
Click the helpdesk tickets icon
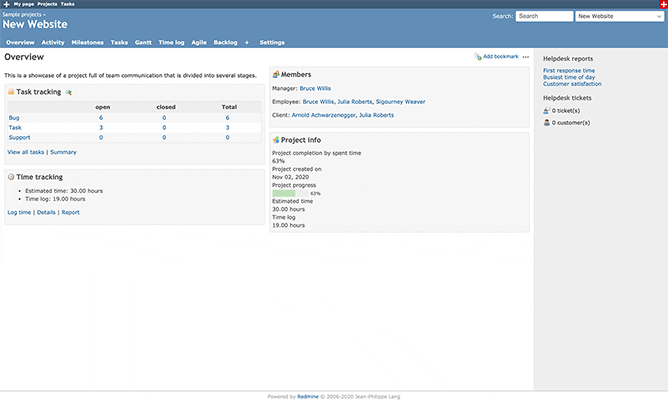point(547,111)
